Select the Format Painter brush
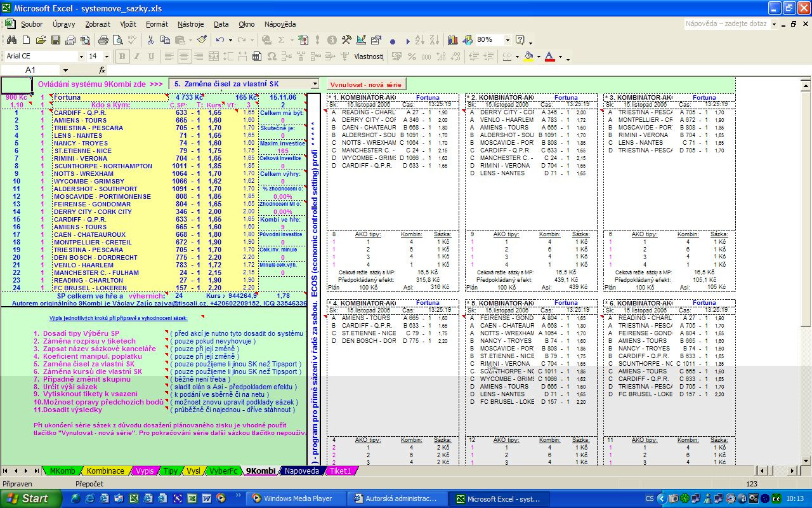This screenshot has height=508, width=812. tap(202, 40)
